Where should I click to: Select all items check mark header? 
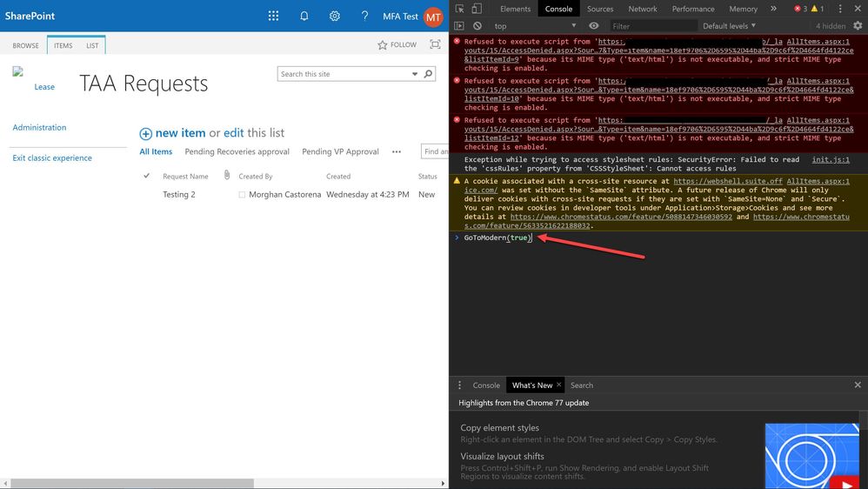147,176
